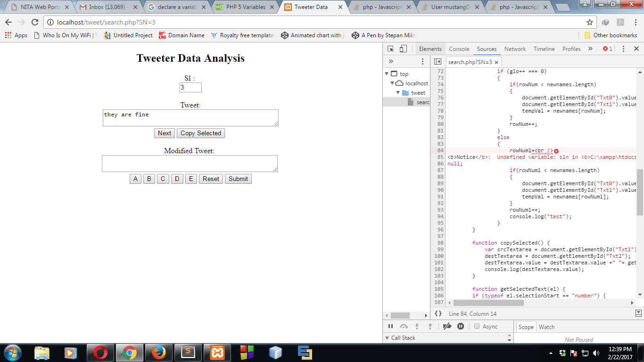This screenshot has height=362, width=644.
Task: Launch Opera from the taskbar
Action: tap(100, 352)
